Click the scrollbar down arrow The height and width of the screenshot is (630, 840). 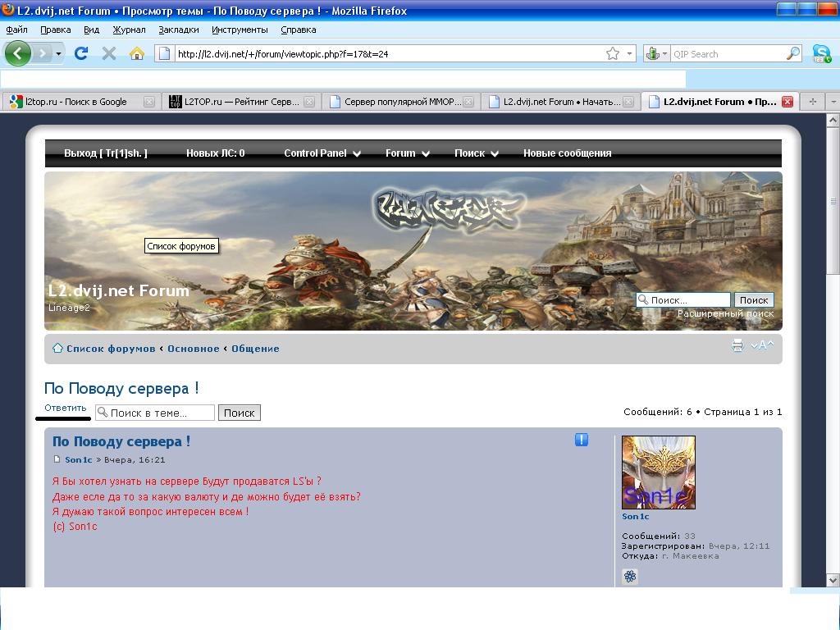pos(833,580)
